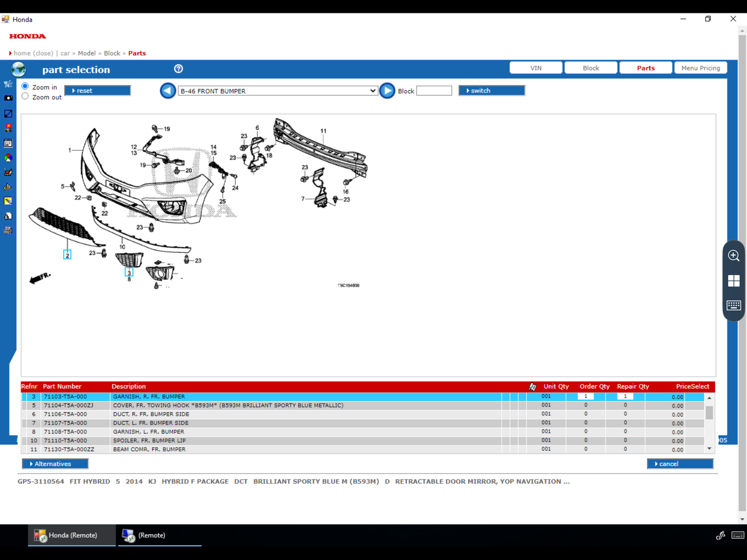The image size is (747, 560).
Task: Switch to the Block tab
Action: pos(591,68)
